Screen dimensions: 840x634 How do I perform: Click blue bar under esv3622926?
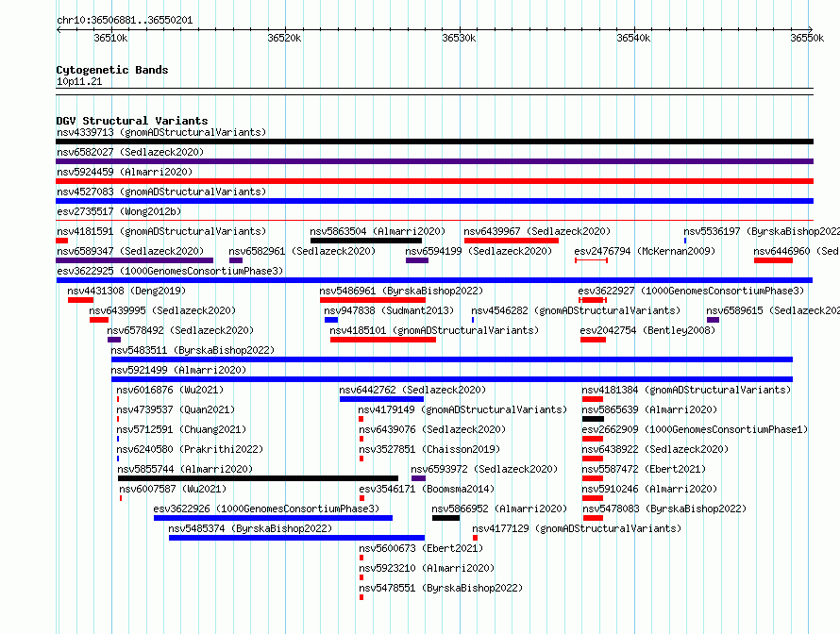coord(273,518)
